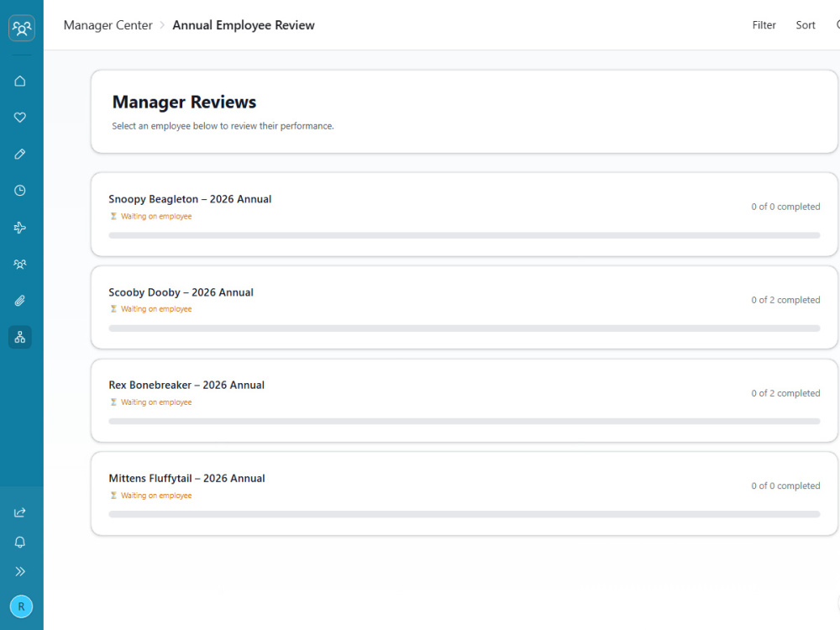Select the pencil edit icon in sidebar
Image resolution: width=840 pixels, height=630 pixels.
click(x=20, y=155)
